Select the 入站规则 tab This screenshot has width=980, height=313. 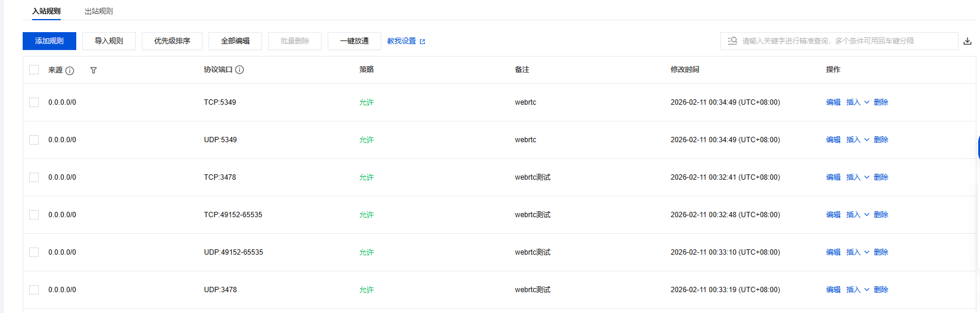(x=46, y=11)
